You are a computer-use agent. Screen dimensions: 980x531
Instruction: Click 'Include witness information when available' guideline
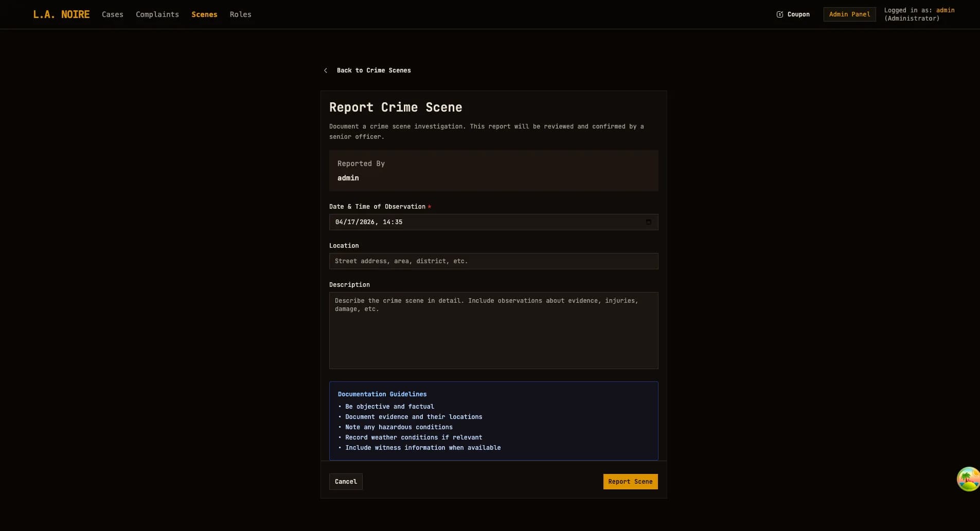coord(423,448)
